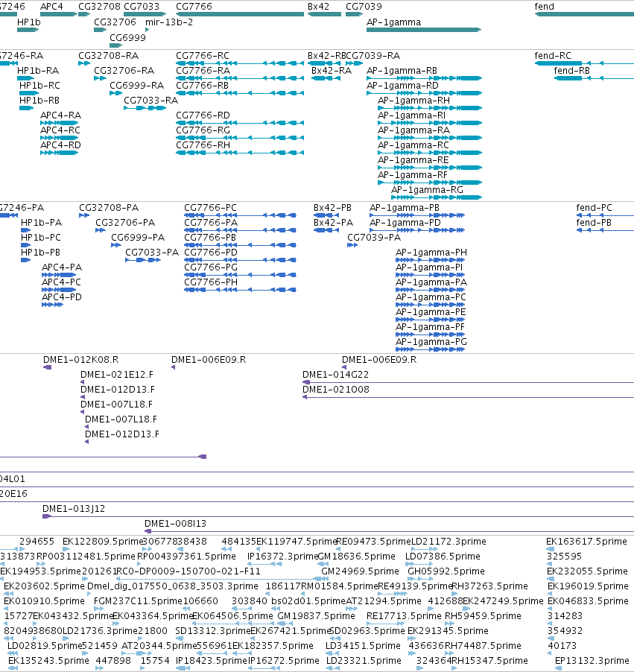Click the CG7033-PA protein label

pyautogui.click(x=152, y=253)
